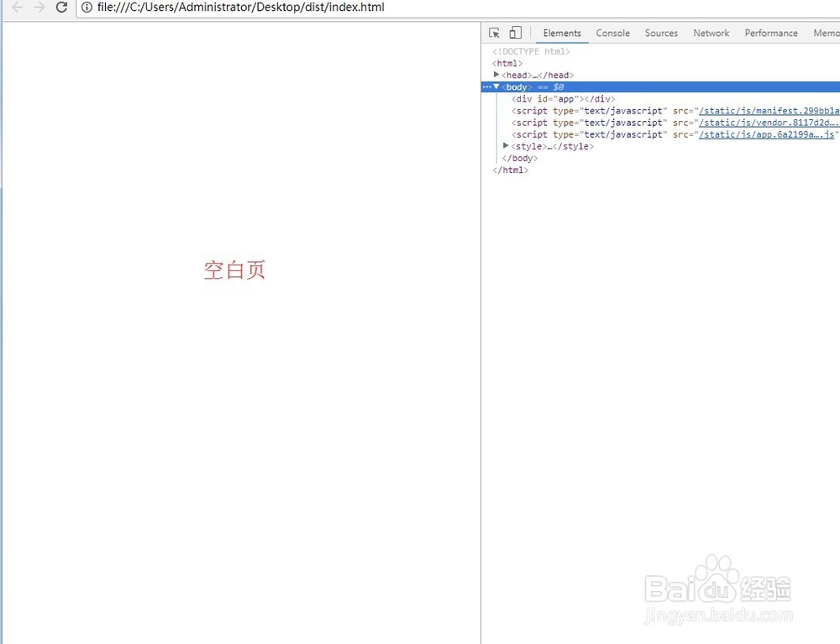Select the closing </body> tag
Screen dimensions: 840x644
520,158
